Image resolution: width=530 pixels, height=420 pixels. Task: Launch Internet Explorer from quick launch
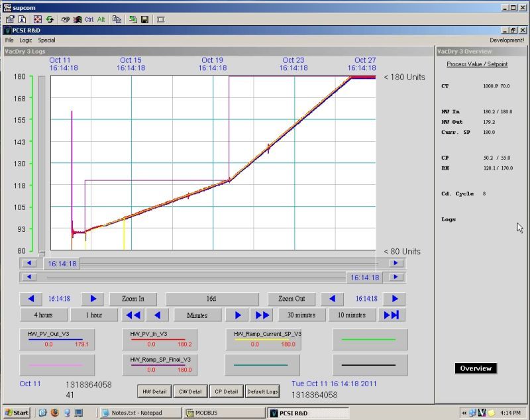[42, 413]
